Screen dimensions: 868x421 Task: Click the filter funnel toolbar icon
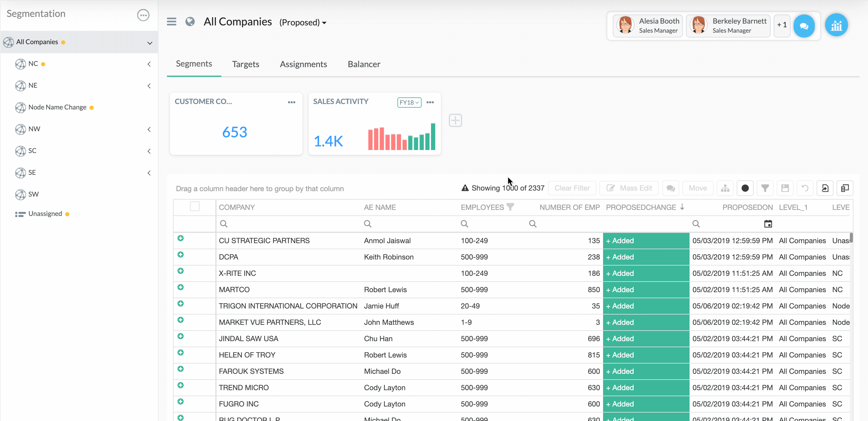[765, 188]
